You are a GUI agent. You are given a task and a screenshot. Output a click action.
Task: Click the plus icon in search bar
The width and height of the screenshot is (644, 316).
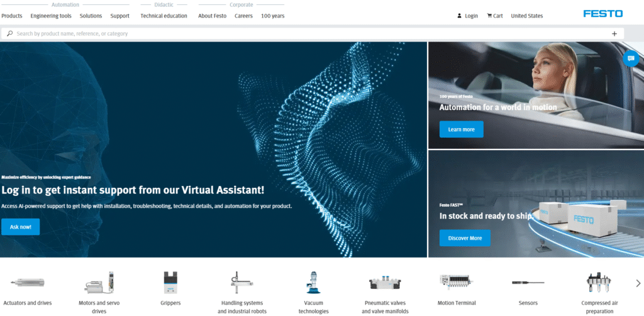coord(614,34)
